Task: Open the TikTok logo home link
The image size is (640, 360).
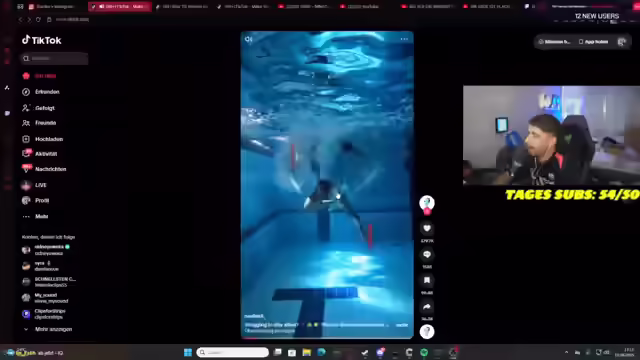Action: pyautogui.click(x=42, y=40)
